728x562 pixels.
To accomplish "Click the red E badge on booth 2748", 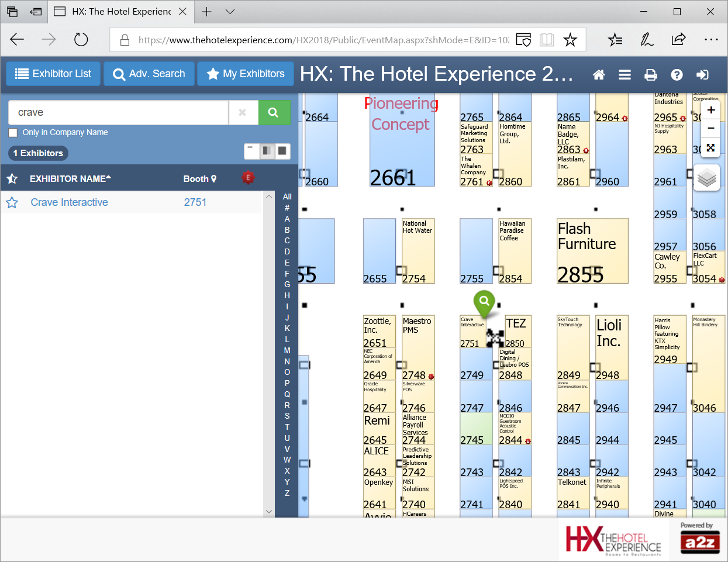I will pyautogui.click(x=431, y=377).
